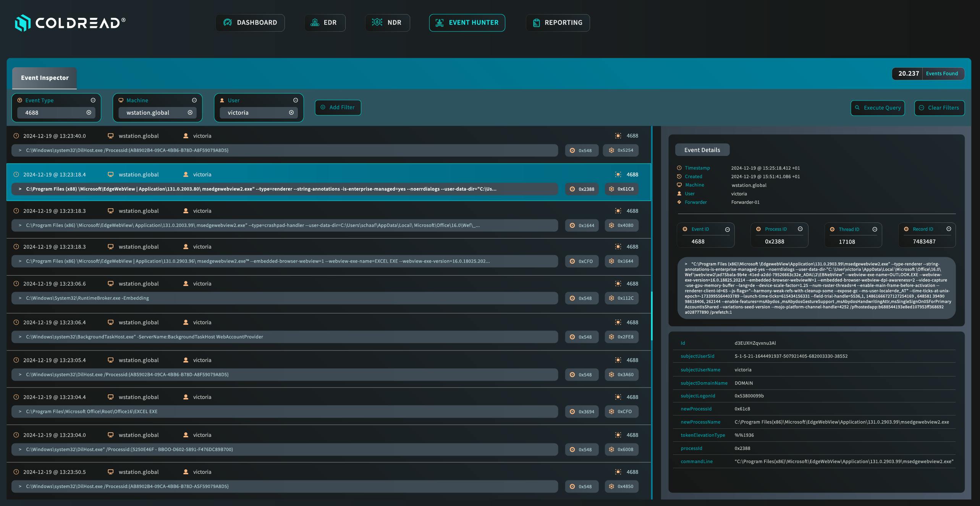Remove the Machine filter
Image resolution: width=980 pixels, height=506 pixels.
(x=194, y=100)
